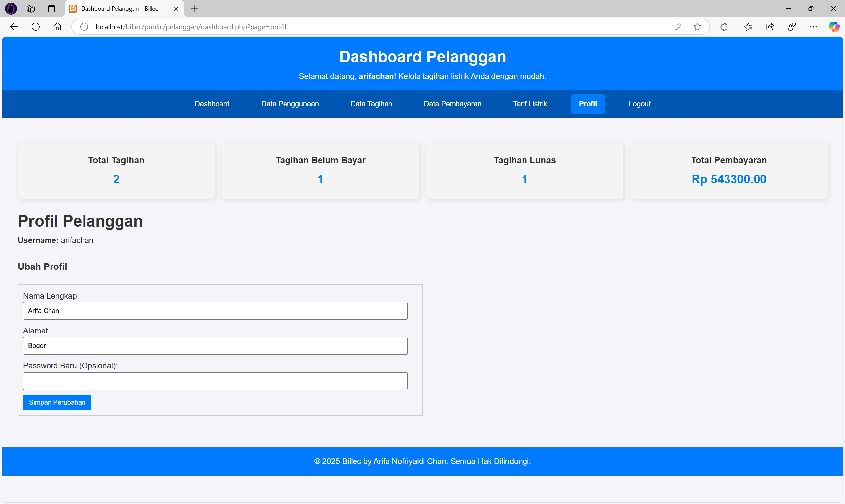Click the browser back arrow
Image resolution: width=845 pixels, height=504 pixels.
[x=14, y=27]
